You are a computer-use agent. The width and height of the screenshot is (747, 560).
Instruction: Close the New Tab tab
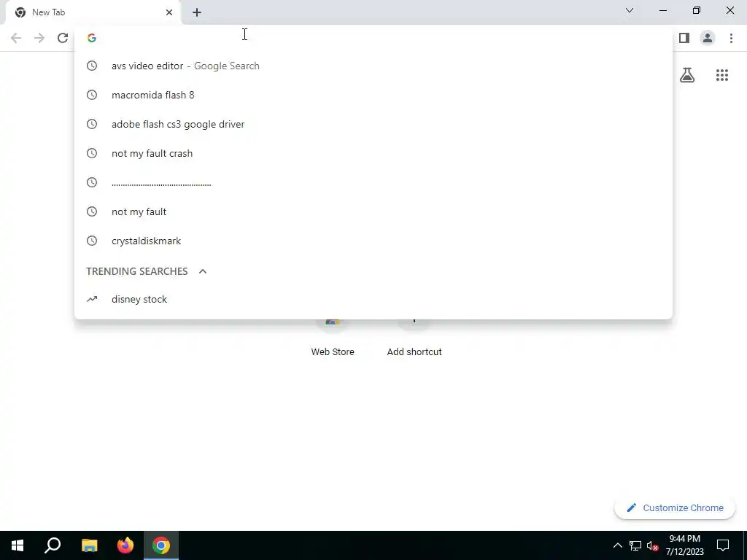pyautogui.click(x=169, y=12)
